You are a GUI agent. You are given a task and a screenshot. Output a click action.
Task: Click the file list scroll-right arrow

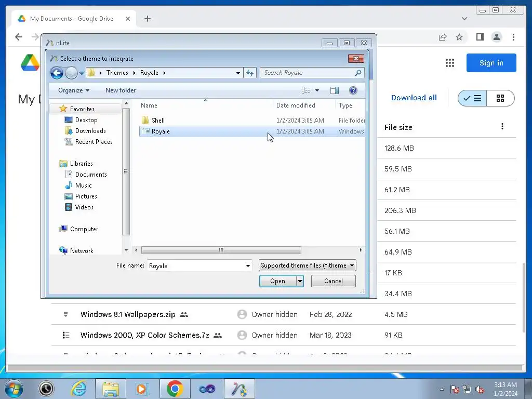(361, 250)
